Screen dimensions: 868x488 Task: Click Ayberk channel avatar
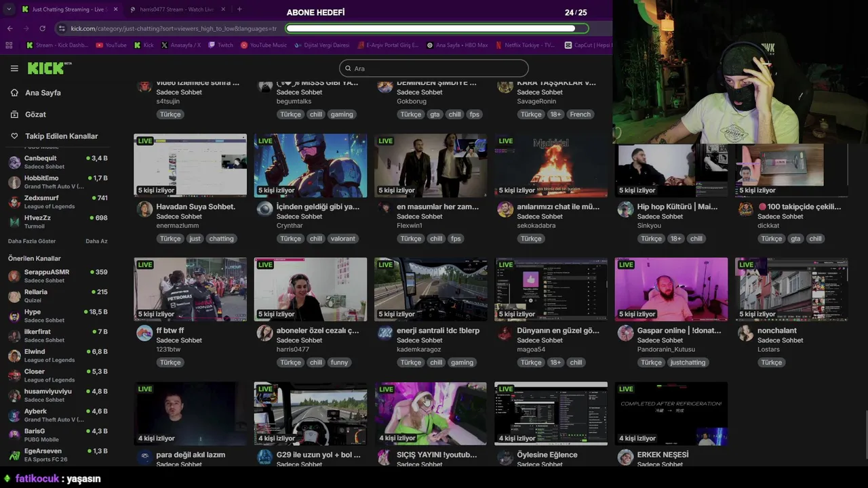pyautogui.click(x=14, y=415)
